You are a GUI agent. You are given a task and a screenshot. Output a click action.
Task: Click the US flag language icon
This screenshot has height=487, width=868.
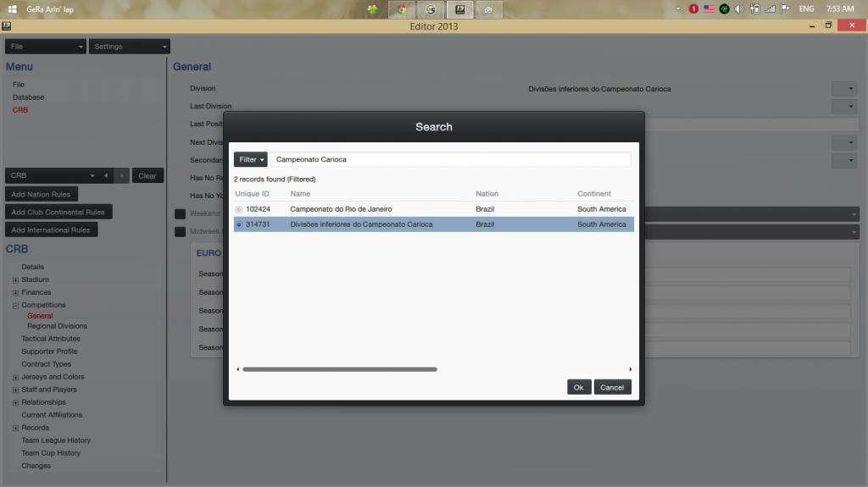pyautogui.click(x=709, y=8)
